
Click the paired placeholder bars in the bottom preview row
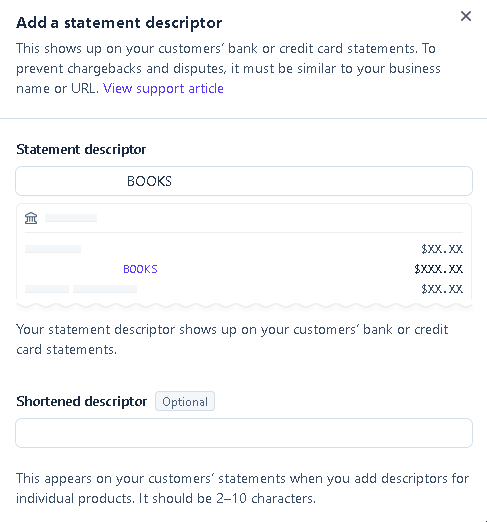(81, 289)
